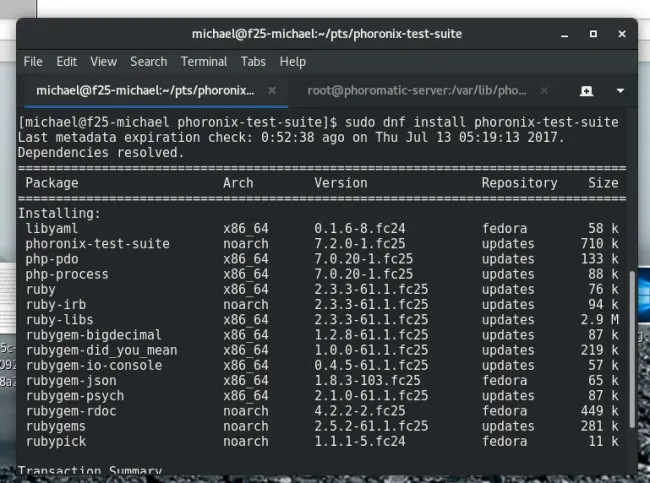Open the File menu
Screen dimensions: 650x483
click(x=33, y=62)
